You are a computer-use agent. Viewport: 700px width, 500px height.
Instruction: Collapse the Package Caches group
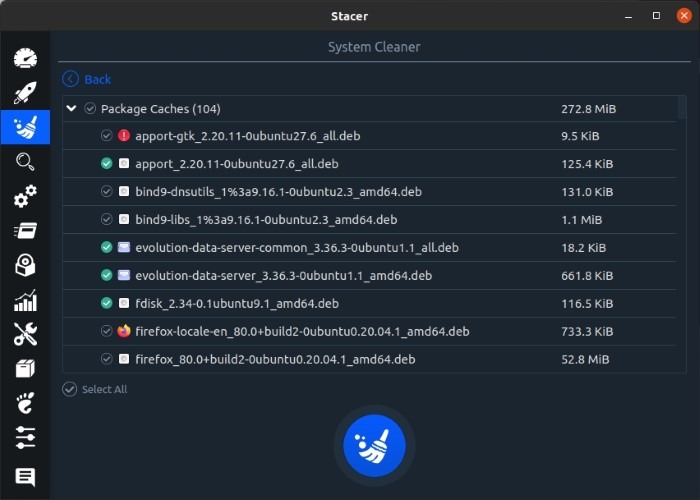coord(71,108)
